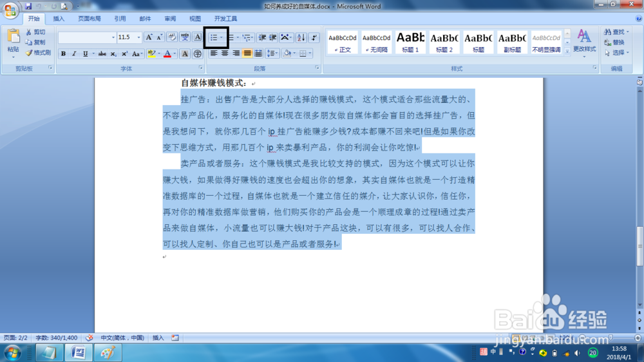
Task: Toggle character shading A button
Action: (185, 54)
